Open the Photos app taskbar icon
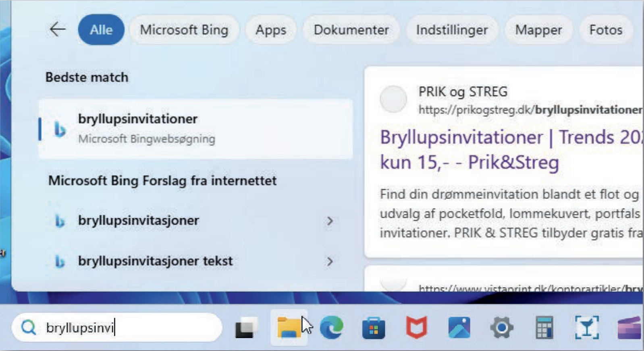The width and height of the screenshot is (644, 351). [x=459, y=327]
